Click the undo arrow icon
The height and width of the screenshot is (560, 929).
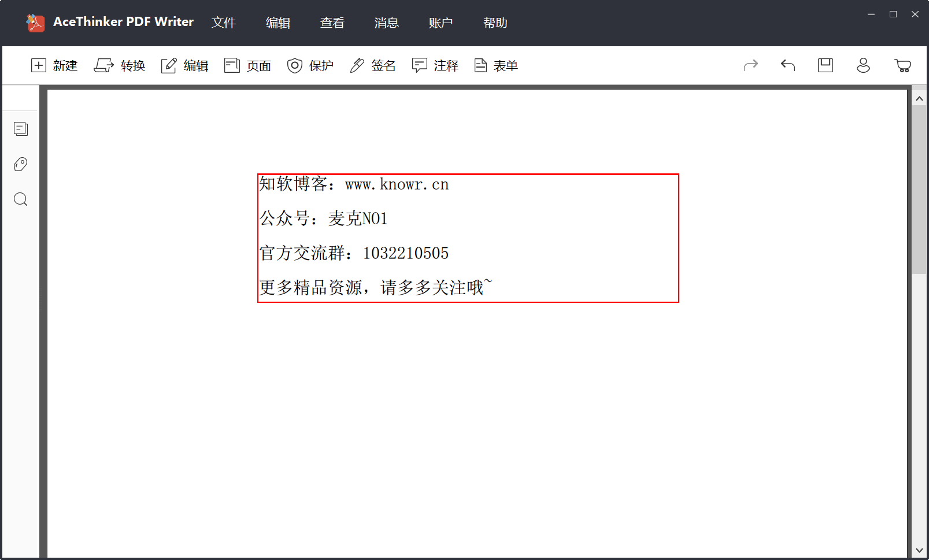[x=788, y=65]
